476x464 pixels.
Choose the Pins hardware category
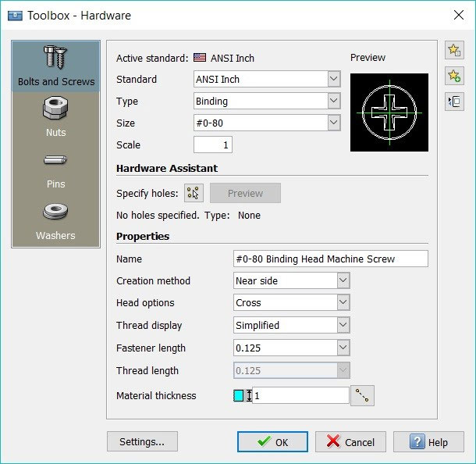[56, 170]
